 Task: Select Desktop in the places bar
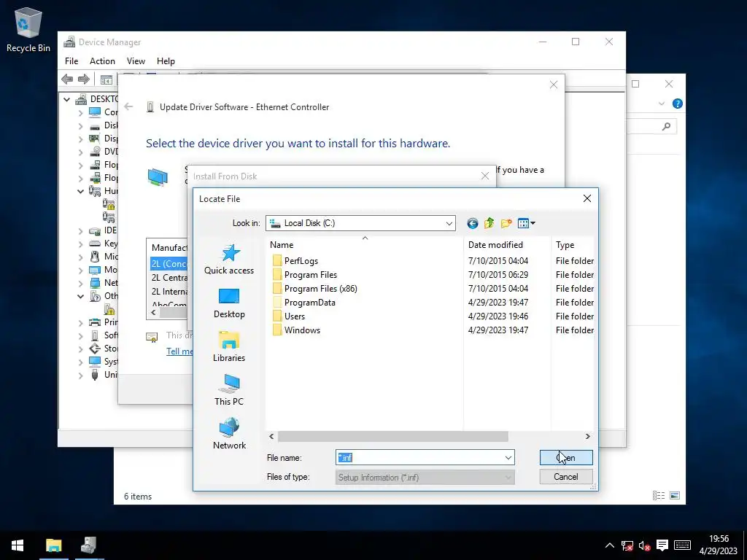click(229, 303)
